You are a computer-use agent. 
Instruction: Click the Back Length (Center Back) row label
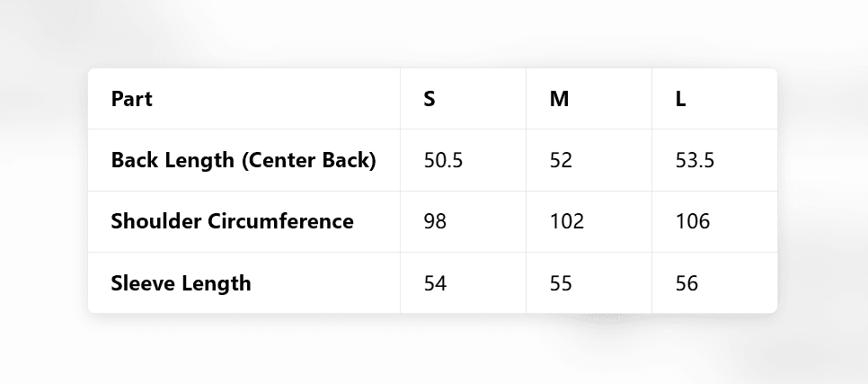click(243, 160)
